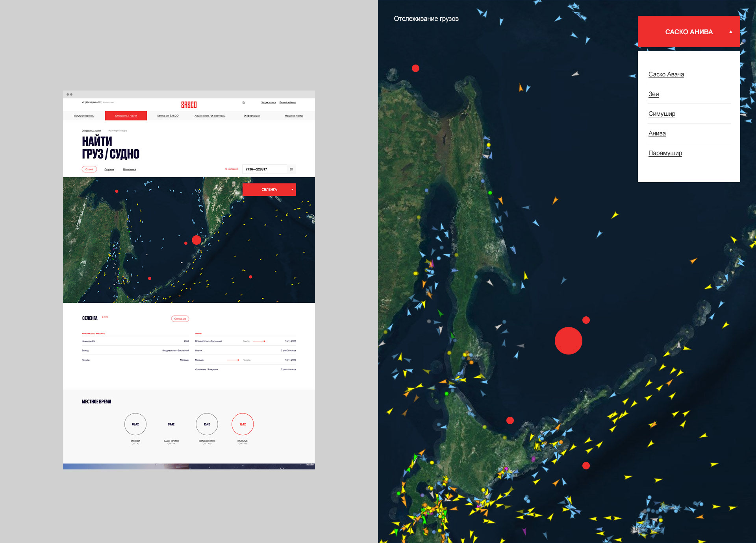This screenshot has height=543, width=756.
Task: Click the red dot near top-left of large map
Action: pos(415,68)
